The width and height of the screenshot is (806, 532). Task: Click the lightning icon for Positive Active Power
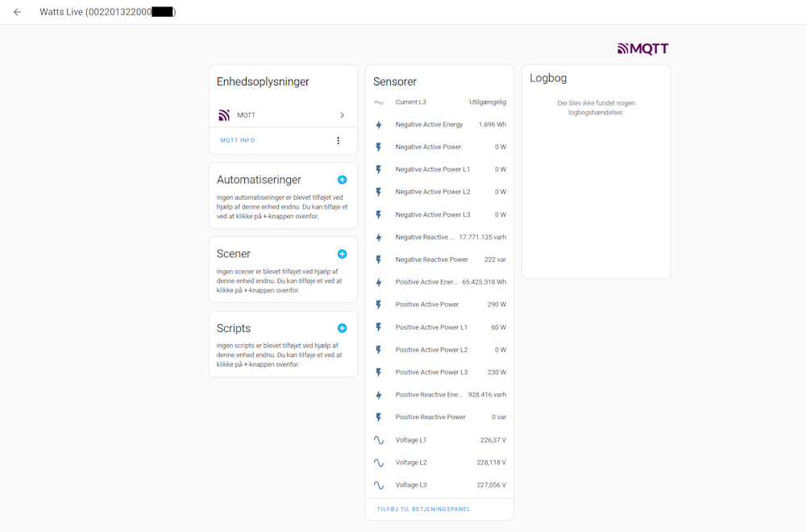coord(378,305)
